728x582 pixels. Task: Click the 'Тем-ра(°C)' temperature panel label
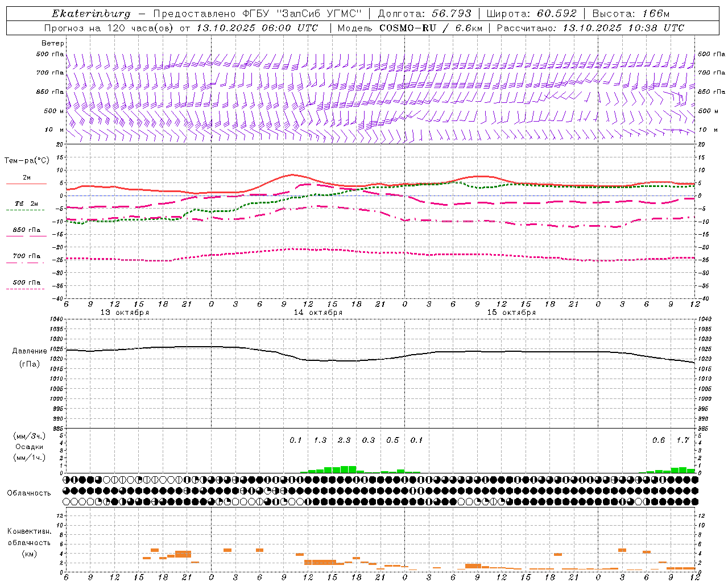click(27, 161)
